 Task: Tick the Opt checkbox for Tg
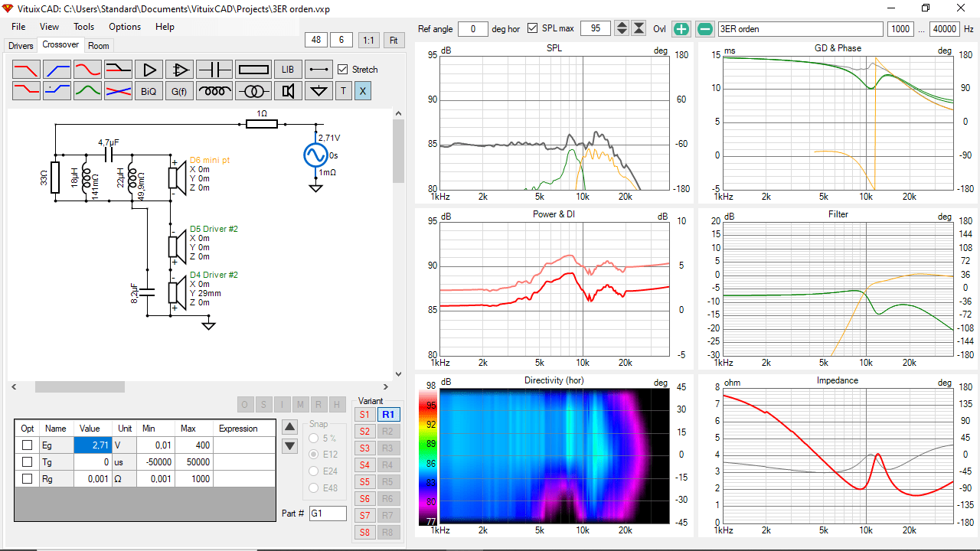click(x=27, y=462)
